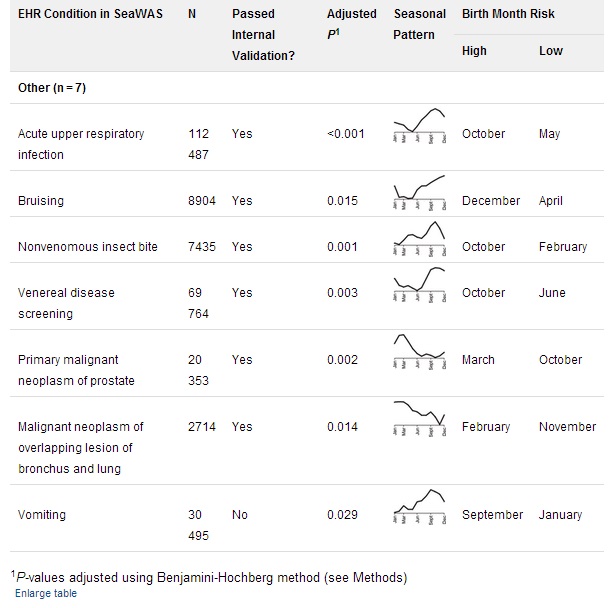
Task: Click the Adjusted P column header
Action: 352,24
